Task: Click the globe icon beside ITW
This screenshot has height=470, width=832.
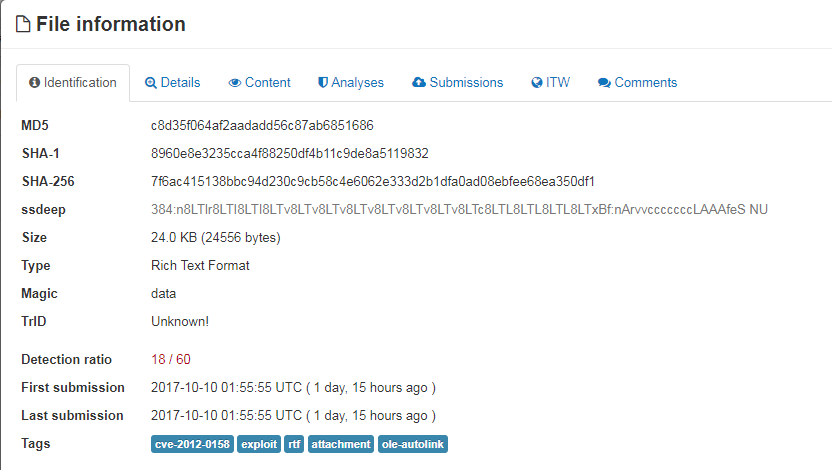Action: click(x=537, y=83)
